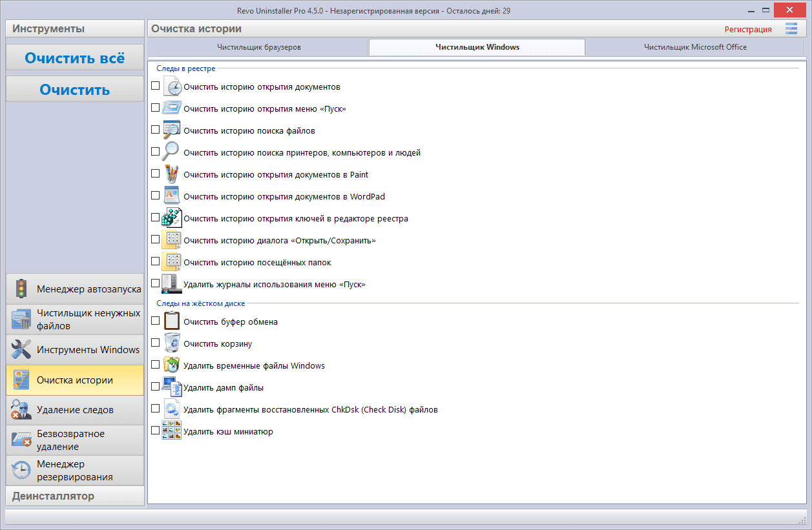The width and height of the screenshot is (812, 530).
Task: Expand the Деинсталлятор section
Action: coord(75,496)
